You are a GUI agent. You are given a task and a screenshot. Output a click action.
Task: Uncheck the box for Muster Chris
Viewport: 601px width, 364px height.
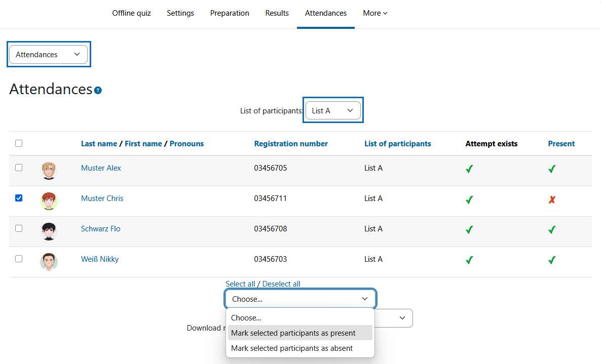tap(19, 198)
